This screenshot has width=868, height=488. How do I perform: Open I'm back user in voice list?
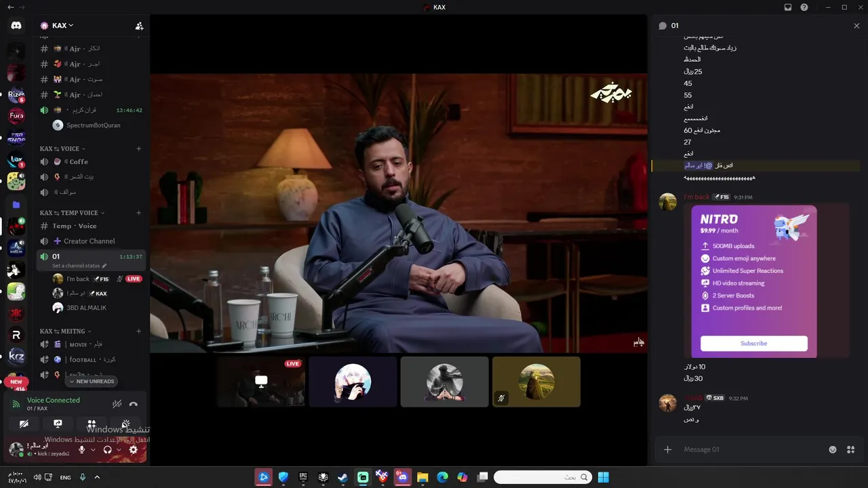(97, 279)
